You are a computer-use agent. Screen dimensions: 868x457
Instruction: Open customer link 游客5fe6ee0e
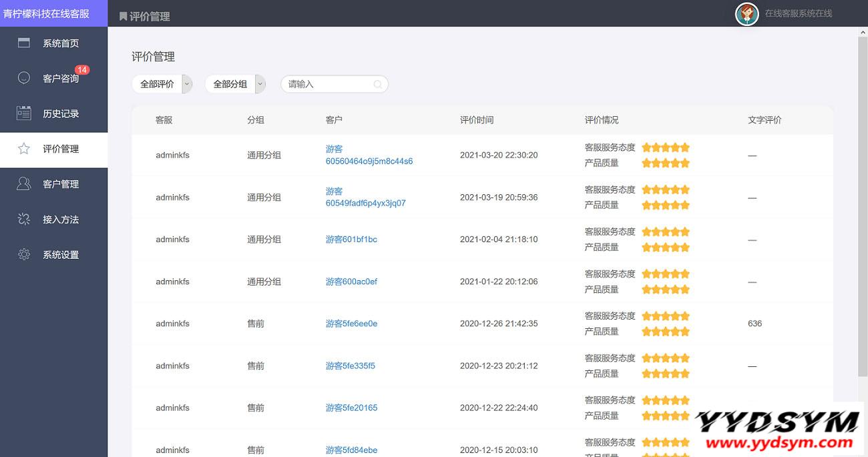[351, 324]
